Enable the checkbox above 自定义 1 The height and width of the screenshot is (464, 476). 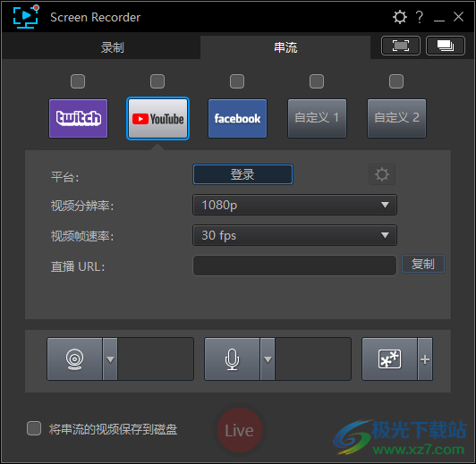click(317, 81)
